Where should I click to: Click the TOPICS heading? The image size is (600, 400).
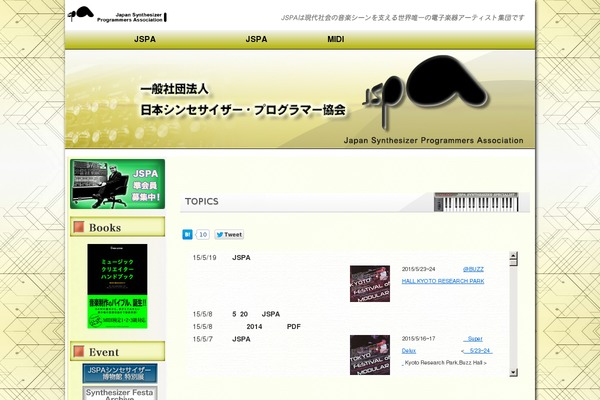(x=202, y=201)
